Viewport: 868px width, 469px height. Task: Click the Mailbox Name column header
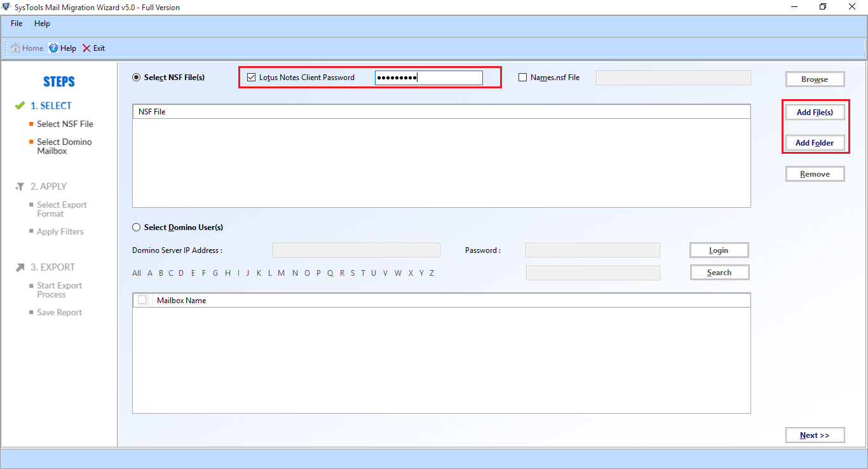[x=451, y=300]
